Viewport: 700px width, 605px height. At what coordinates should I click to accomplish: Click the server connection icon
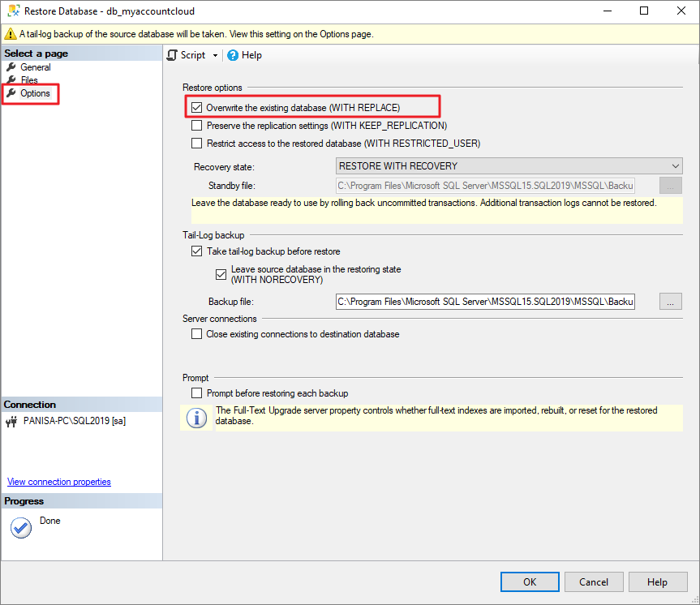click(11, 421)
